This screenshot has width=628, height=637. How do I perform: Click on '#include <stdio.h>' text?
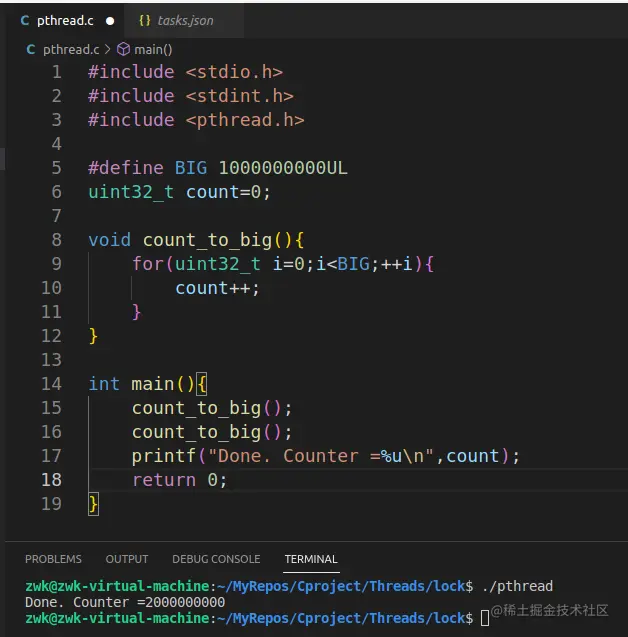(x=186, y=72)
